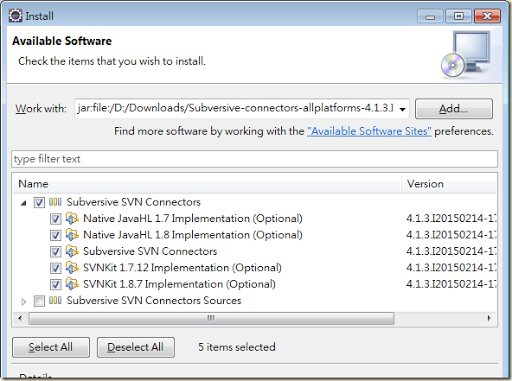
Task: Click the scrollbar left arrow in software list
Action: (20, 318)
